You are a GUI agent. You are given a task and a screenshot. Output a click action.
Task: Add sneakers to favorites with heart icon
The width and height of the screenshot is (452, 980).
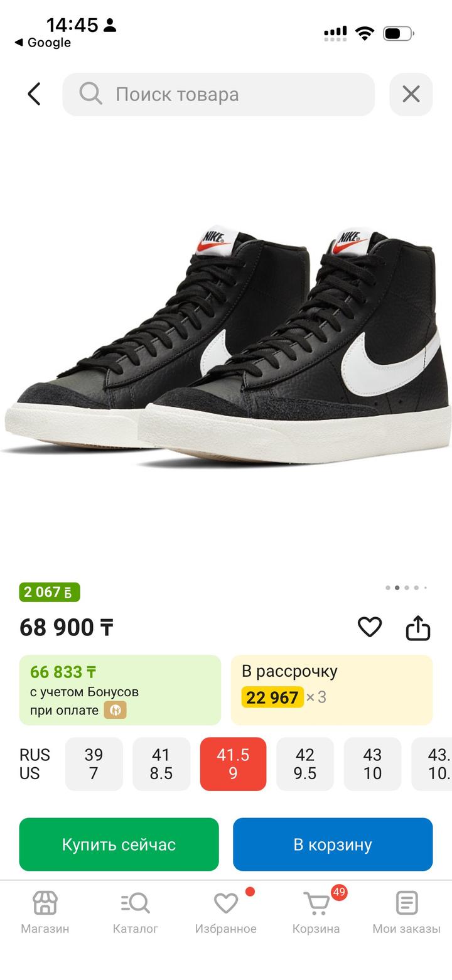pos(370,627)
